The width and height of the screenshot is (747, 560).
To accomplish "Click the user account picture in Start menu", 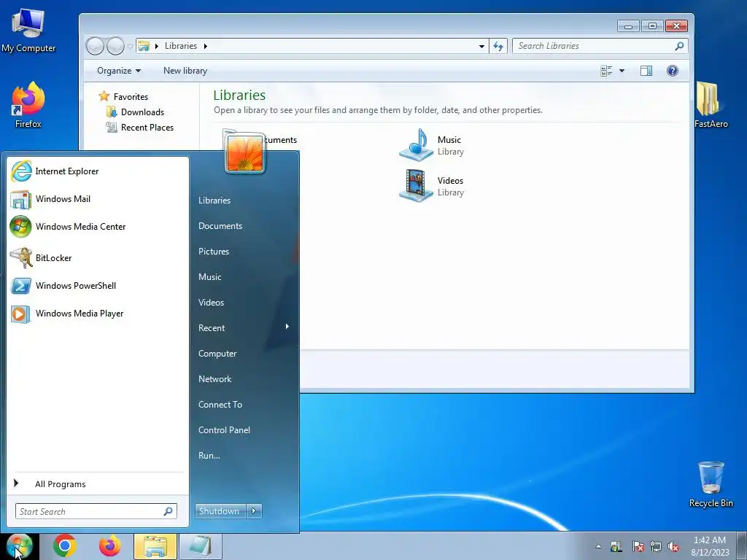I will (245, 153).
